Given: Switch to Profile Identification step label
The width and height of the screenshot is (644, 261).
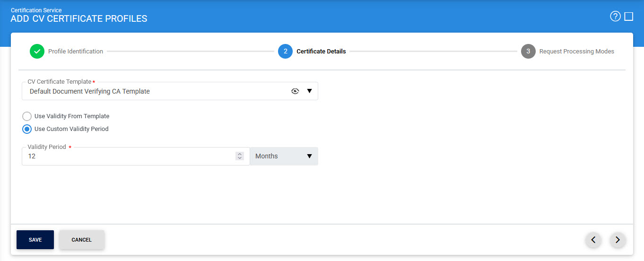Looking at the screenshot, I should [76, 52].
